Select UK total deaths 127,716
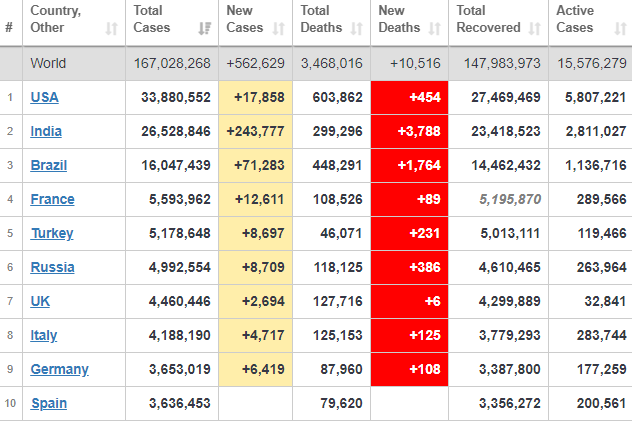The height and width of the screenshot is (421, 632). 338,301
